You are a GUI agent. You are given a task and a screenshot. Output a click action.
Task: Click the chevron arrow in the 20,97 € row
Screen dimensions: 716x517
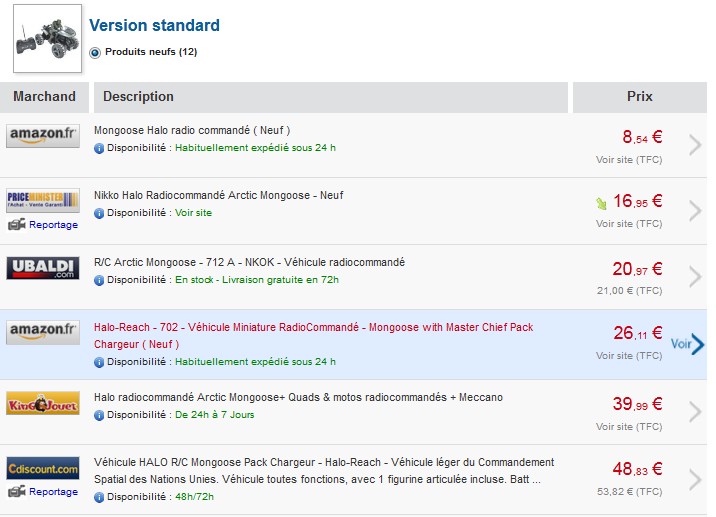[695, 277]
